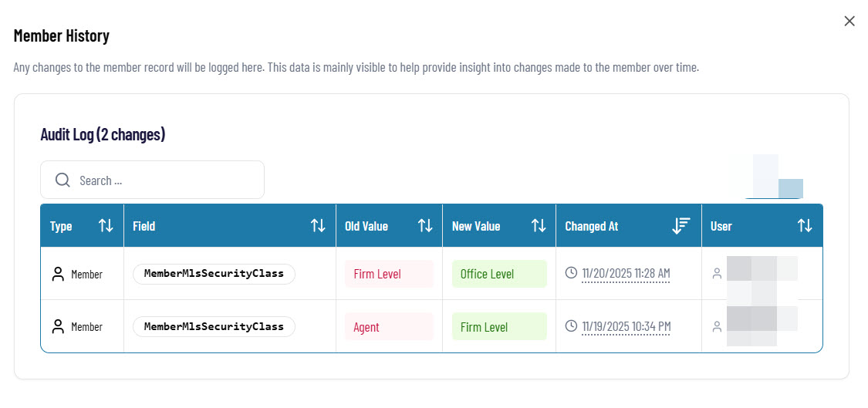Toggle Changed At descending sort icon

pos(681,226)
